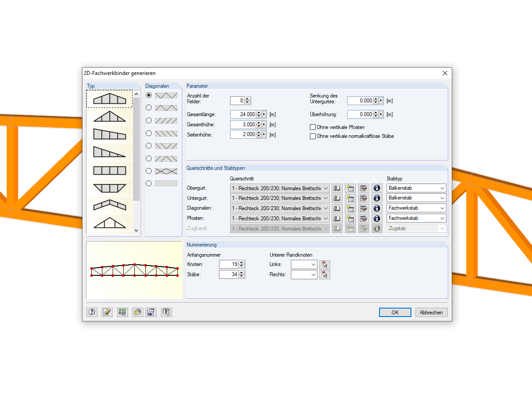Open the Diagonalen Querschnitt dropdown
The width and height of the screenshot is (532, 399).
[280, 208]
